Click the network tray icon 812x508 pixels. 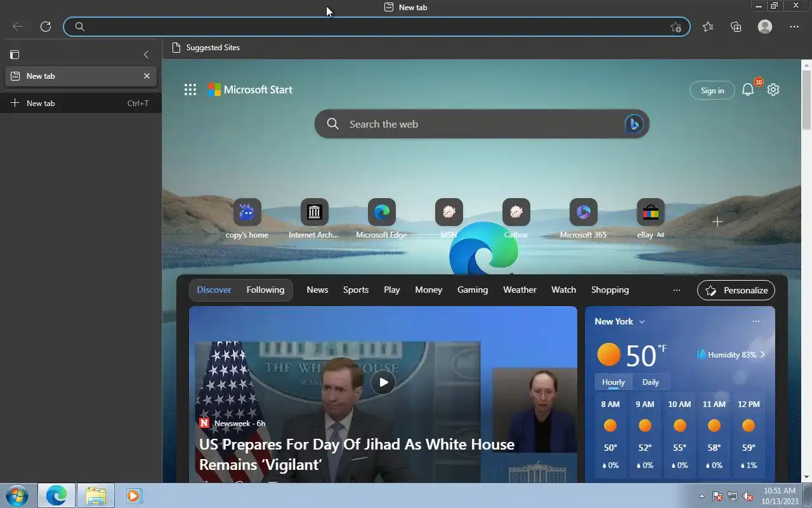pos(733,496)
